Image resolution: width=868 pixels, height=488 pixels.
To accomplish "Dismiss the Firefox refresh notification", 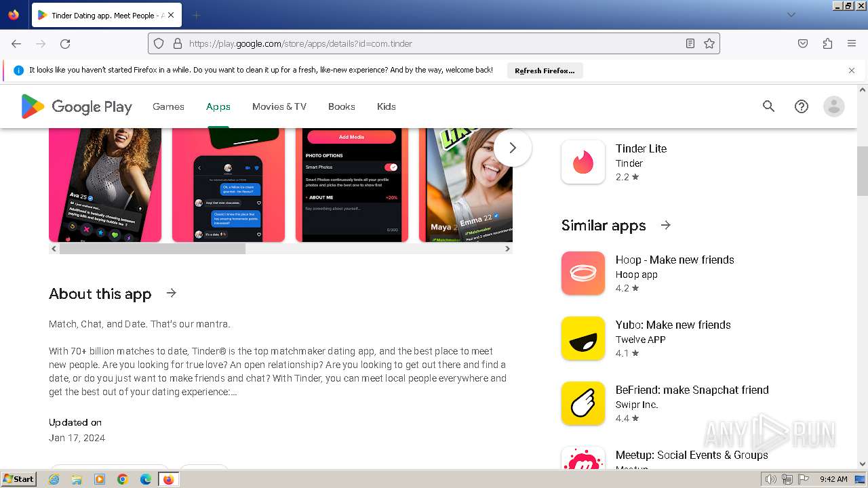I will click(x=852, y=70).
